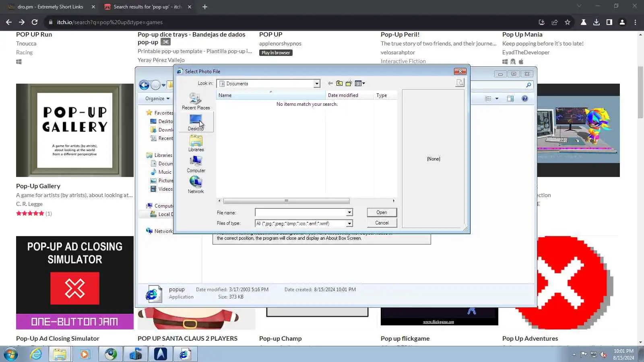The width and height of the screenshot is (644, 362).
Task: Go back in Chrome browser
Action: coord(9,22)
